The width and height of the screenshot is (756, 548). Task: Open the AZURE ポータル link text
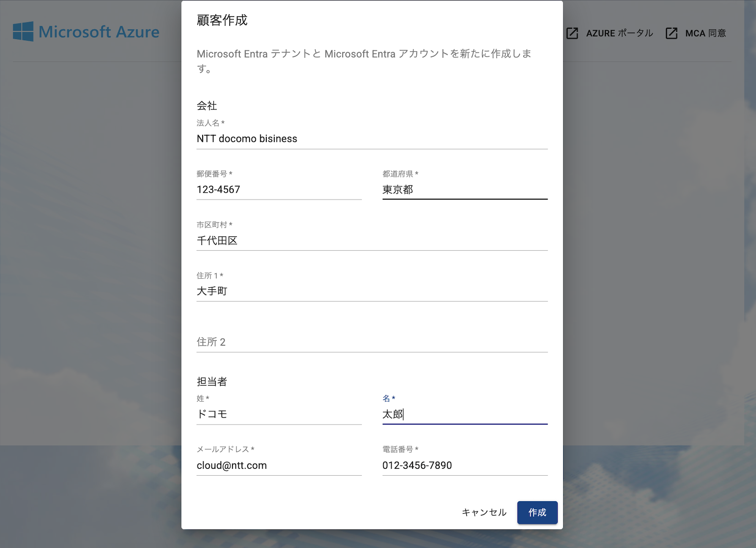[619, 33]
